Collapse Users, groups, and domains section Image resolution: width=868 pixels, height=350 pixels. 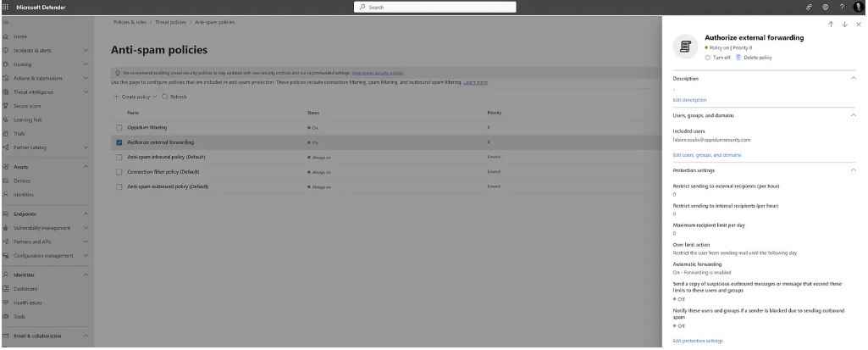[x=853, y=115]
